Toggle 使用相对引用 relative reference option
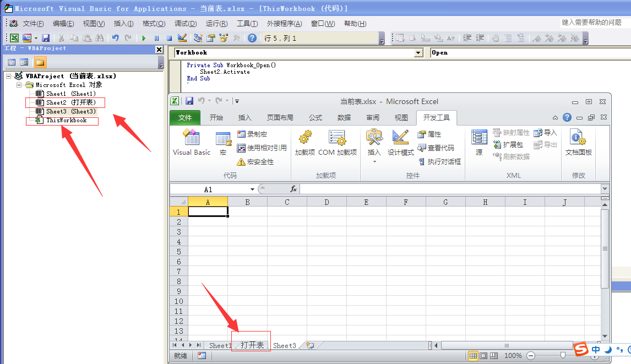This screenshot has width=631, height=364. click(262, 148)
